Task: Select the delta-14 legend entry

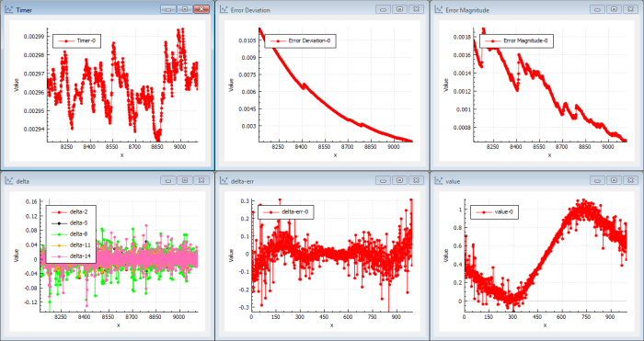Action: coord(70,257)
